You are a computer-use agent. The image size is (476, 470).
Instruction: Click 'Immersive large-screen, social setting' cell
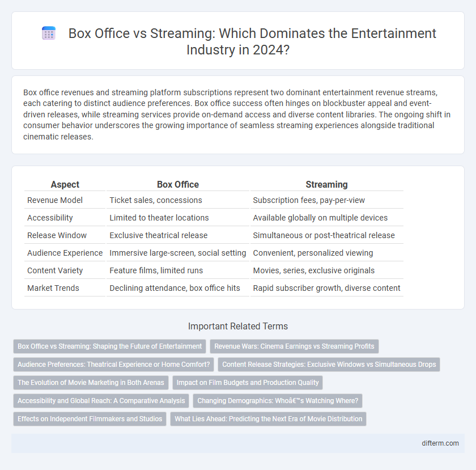(178, 253)
